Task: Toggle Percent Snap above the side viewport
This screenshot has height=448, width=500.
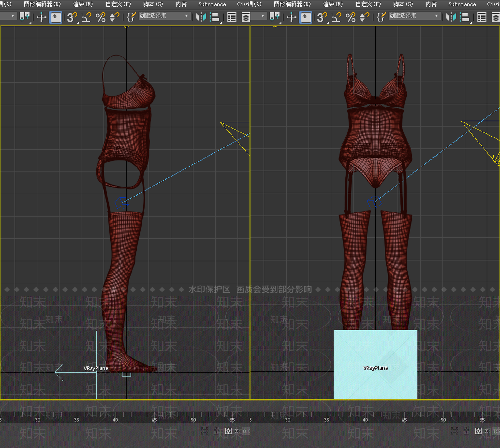Action: pos(100,17)
